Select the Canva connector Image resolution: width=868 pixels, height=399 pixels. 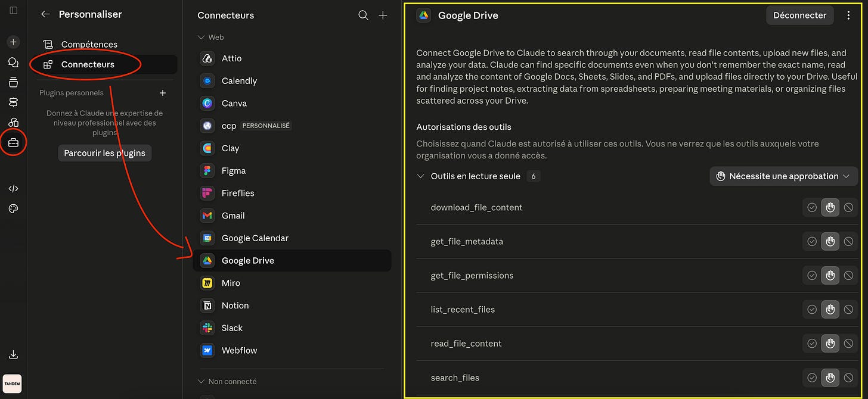pyautogui.click(x=292, y=103)
